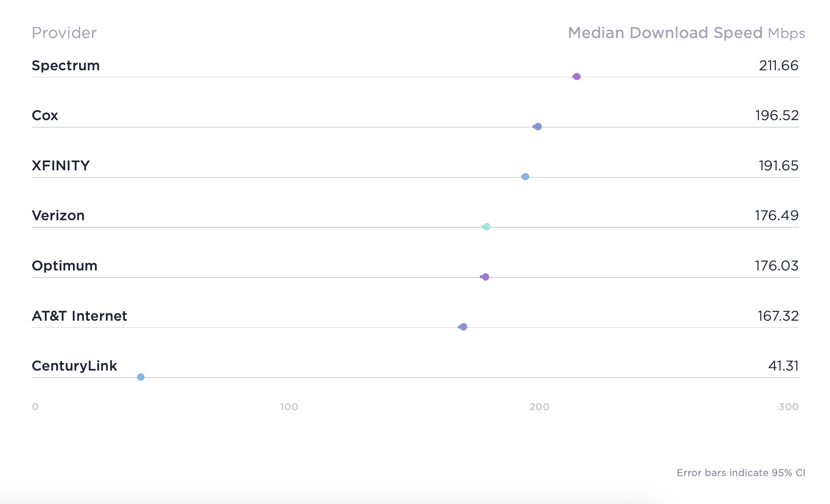
Task: Click the 211.66 speed value
Action: tap(779, 66)
